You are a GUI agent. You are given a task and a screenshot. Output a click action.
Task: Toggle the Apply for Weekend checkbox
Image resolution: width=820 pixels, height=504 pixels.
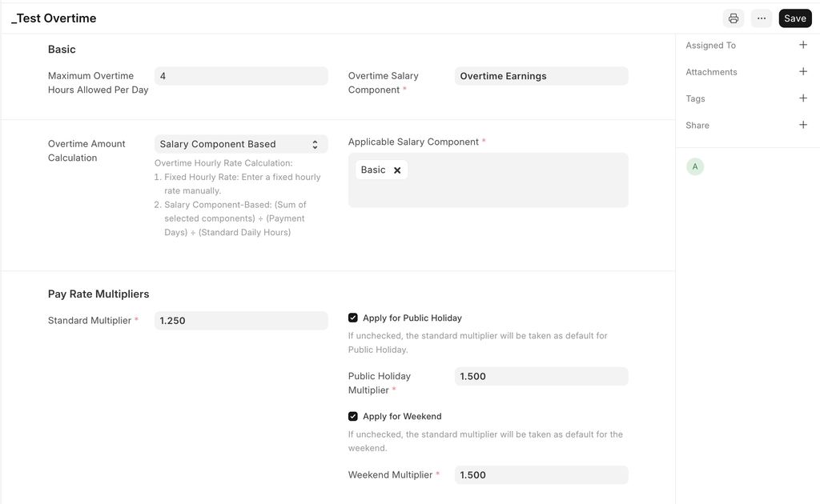tap(353, 416)
